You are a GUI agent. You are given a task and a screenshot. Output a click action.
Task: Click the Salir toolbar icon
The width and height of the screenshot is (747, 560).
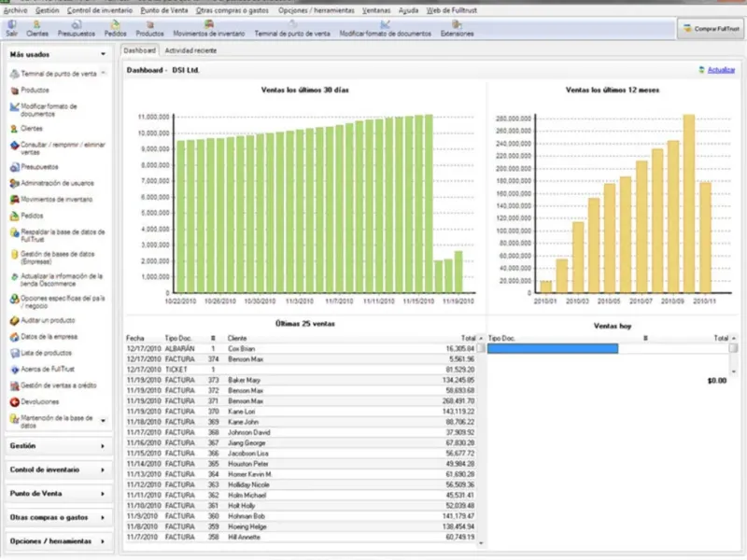[11, 29]
